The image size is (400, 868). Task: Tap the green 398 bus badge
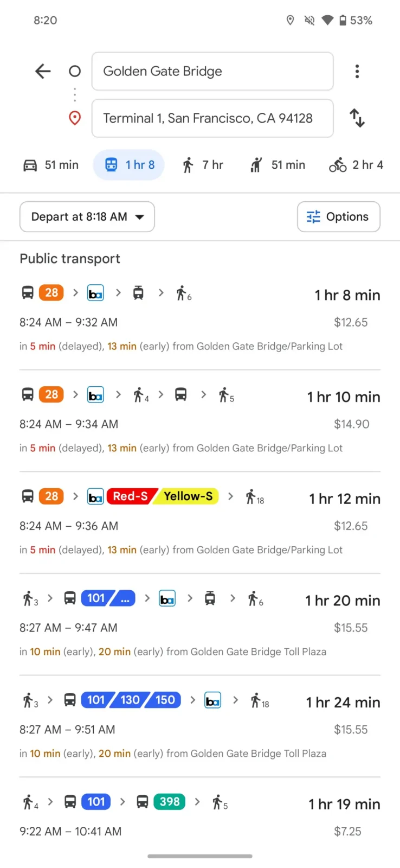[x=169, y=802]
